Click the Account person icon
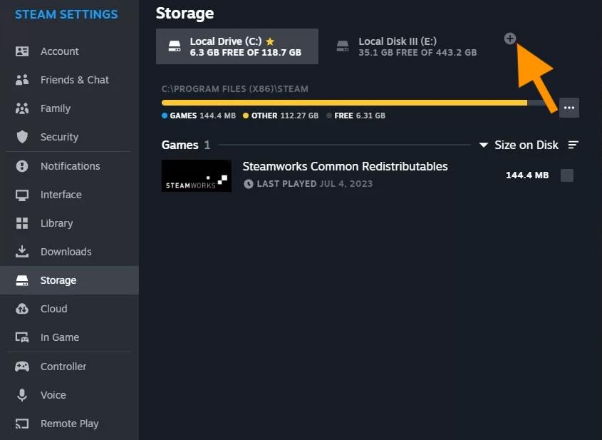 click(22, 51)
